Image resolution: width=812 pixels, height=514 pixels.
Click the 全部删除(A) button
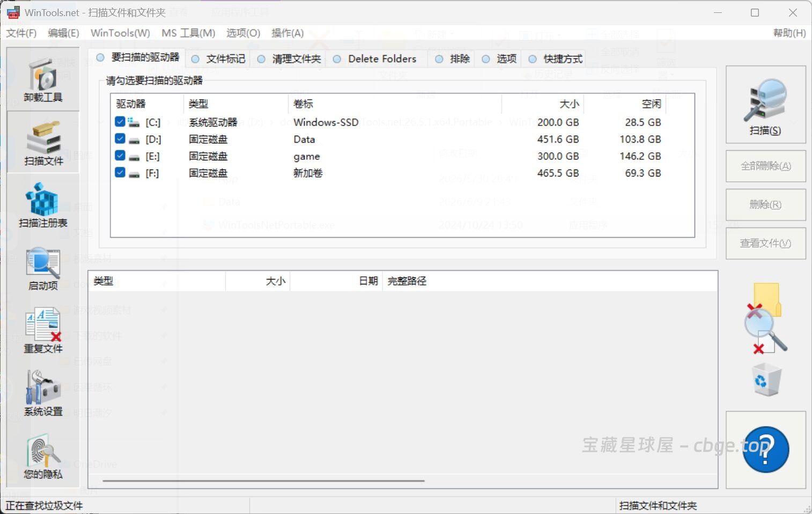765,166
